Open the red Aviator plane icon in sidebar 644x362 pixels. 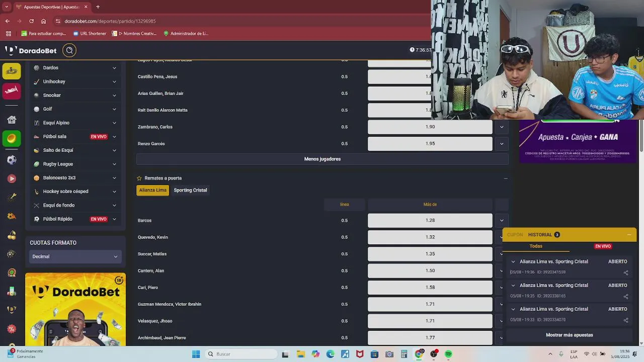(12, 90)
